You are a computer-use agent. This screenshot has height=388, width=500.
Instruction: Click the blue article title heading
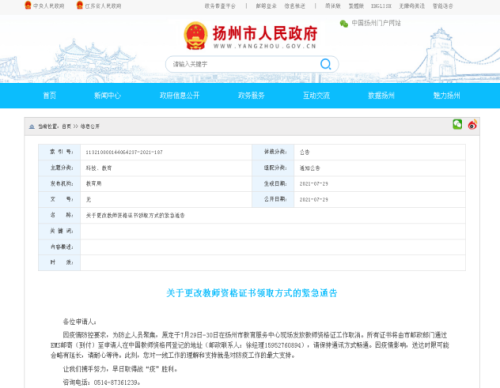252,293
